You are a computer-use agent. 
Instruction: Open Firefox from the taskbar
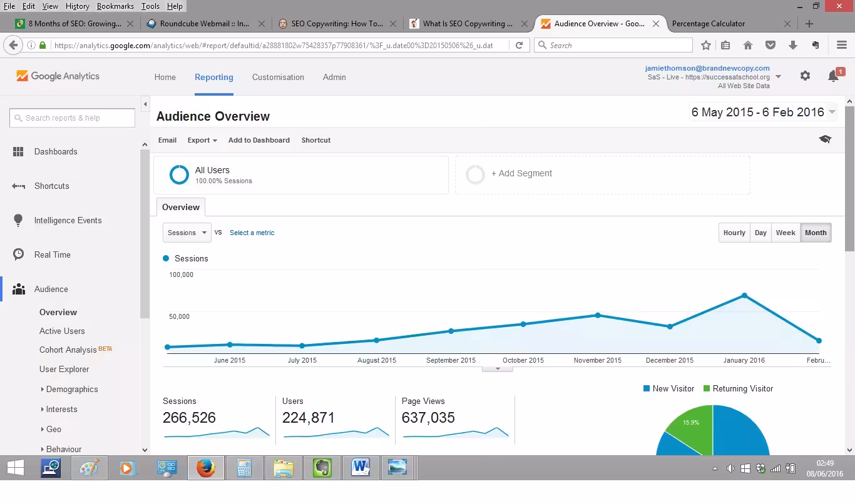point(205,468)
